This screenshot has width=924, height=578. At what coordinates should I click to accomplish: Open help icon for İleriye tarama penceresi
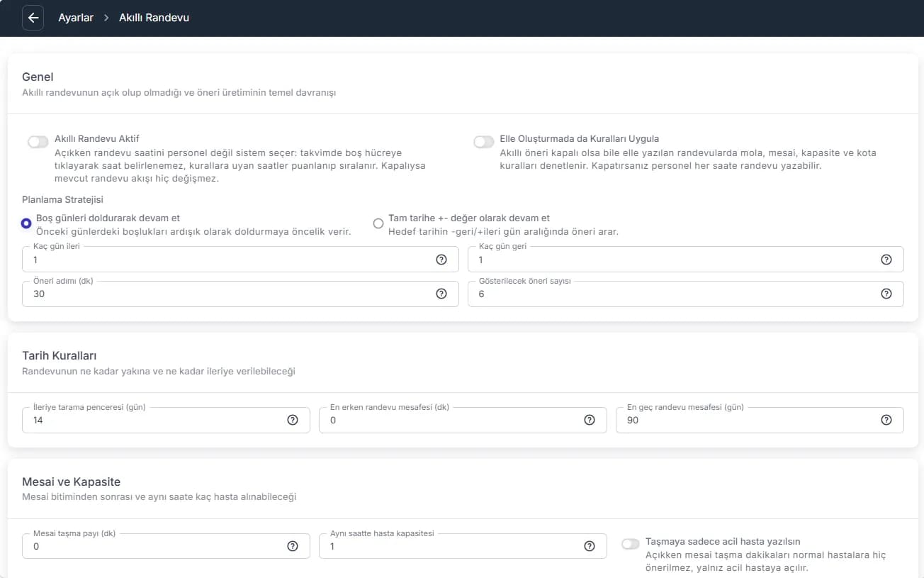[293, 420]
